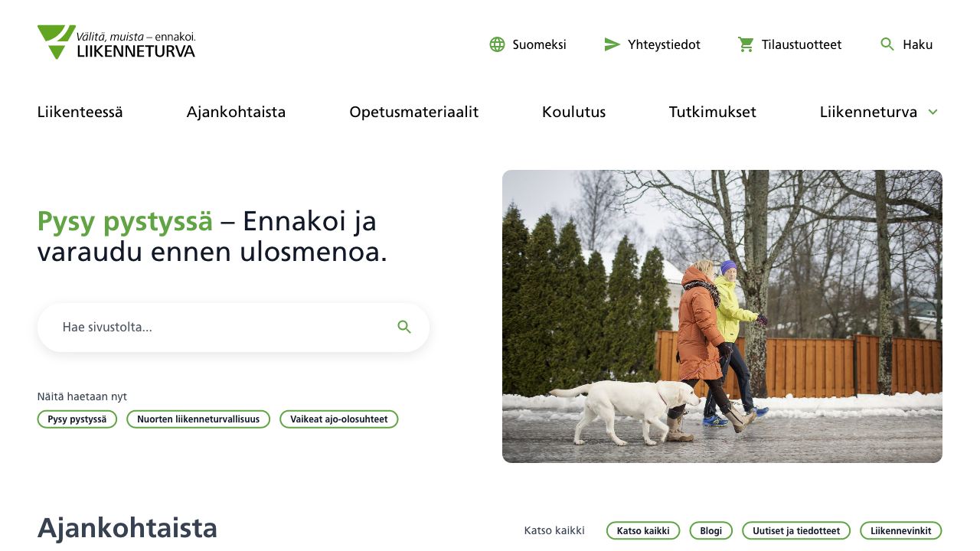Image resolution: width=980 pixels, height=551 pixels.
Task: Expand the Liikenneturva menu chevron
Action: tap(933, 112)
